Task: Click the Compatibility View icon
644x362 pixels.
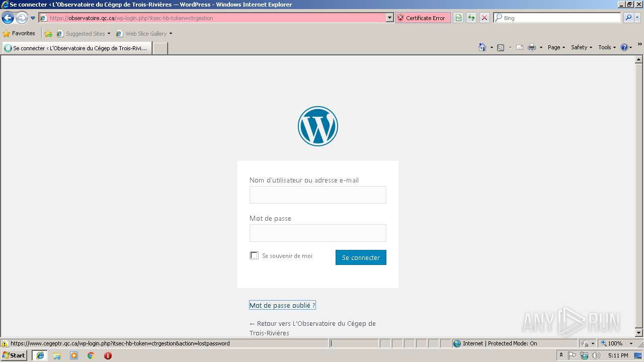Action: click(458, 18)
